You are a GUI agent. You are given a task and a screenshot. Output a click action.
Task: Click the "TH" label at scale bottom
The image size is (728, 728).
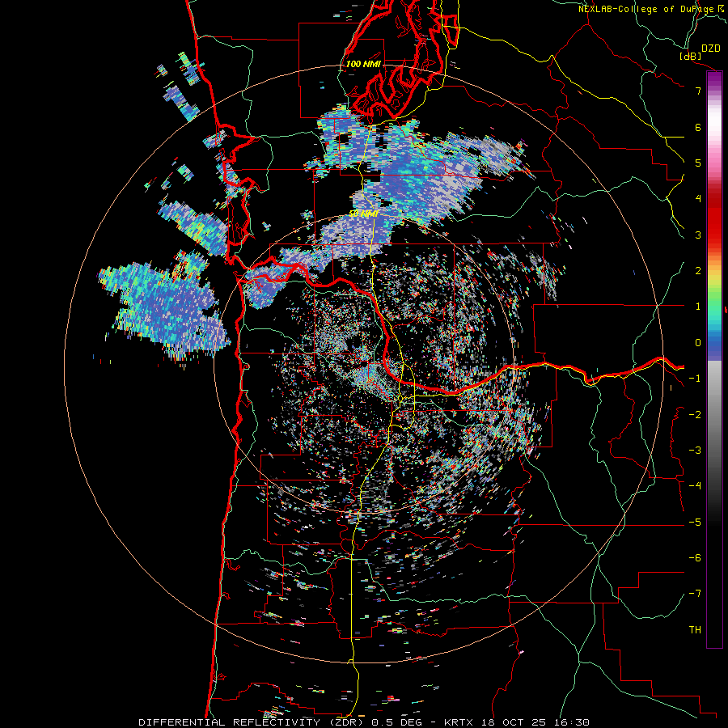click(695, 630)
